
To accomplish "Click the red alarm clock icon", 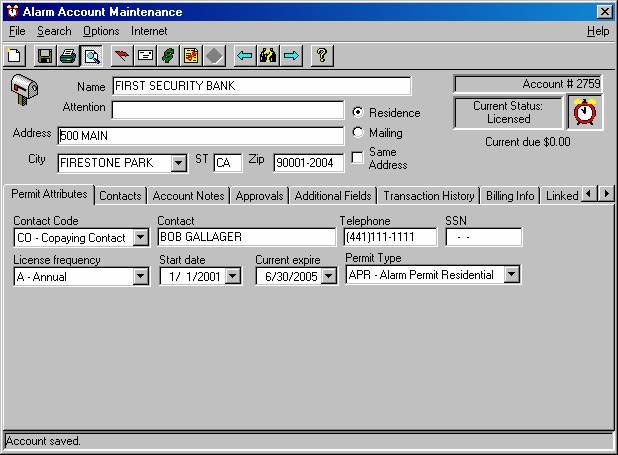I will 585,112.
